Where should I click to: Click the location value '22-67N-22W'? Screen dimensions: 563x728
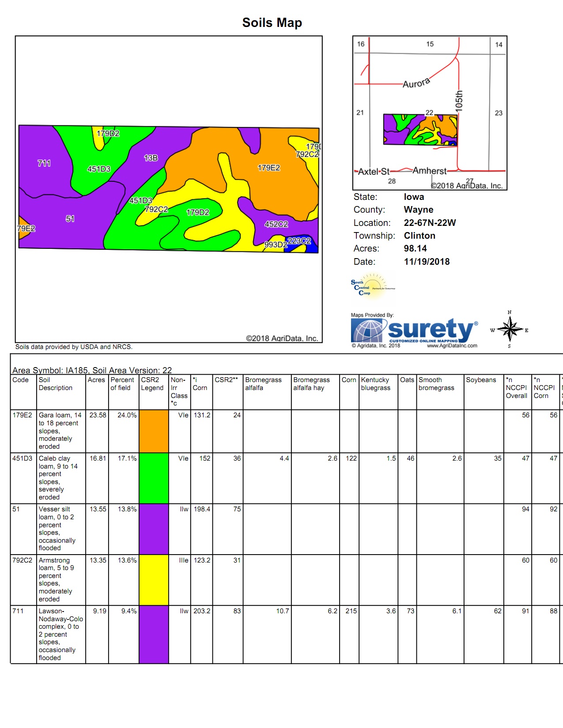tap(430, 223)
